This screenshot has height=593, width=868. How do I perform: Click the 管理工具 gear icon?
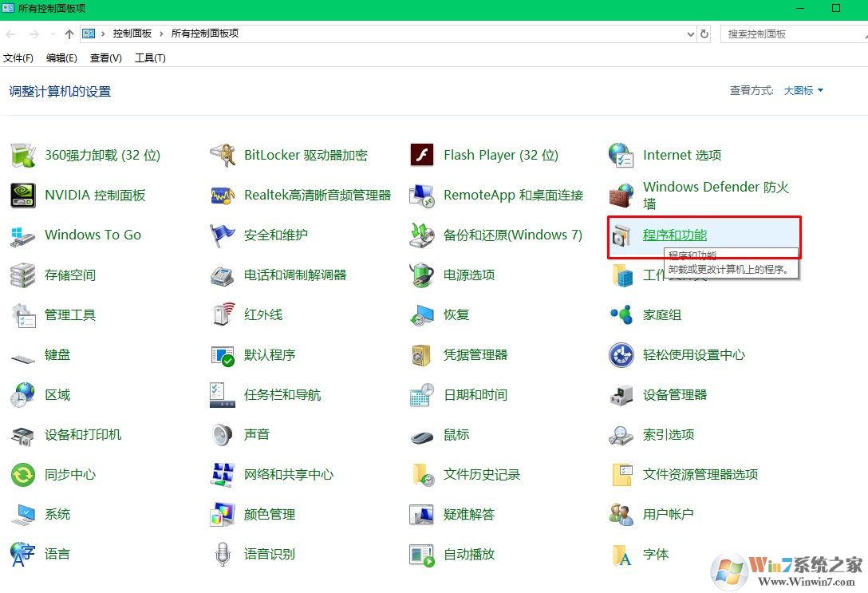pos(23,315)
